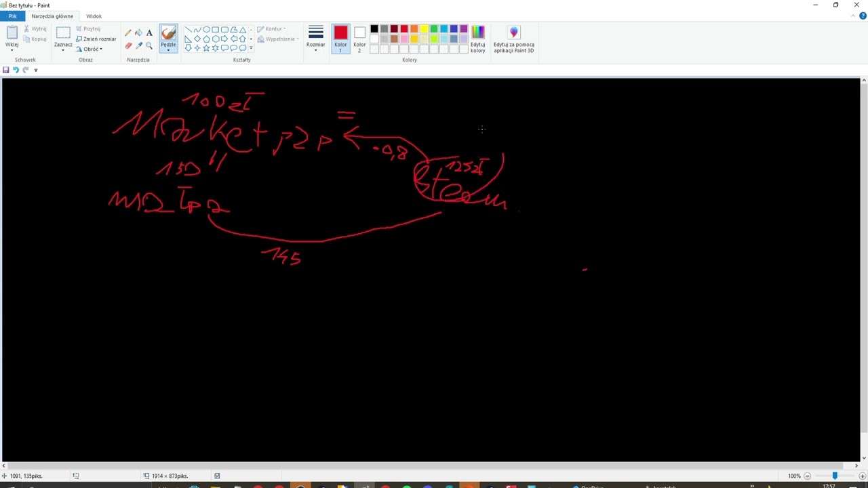
Task: Open the Rozmiar line size dropdown
Action: click(315, 39)
